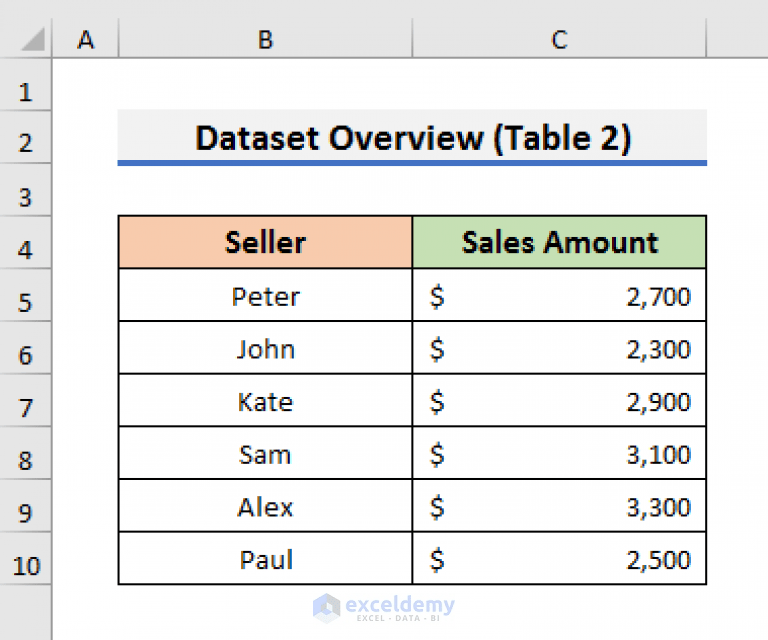The width and height of the screenshot is (768, 640).
Task: Select row 2 header
Action: coord(25,138)
